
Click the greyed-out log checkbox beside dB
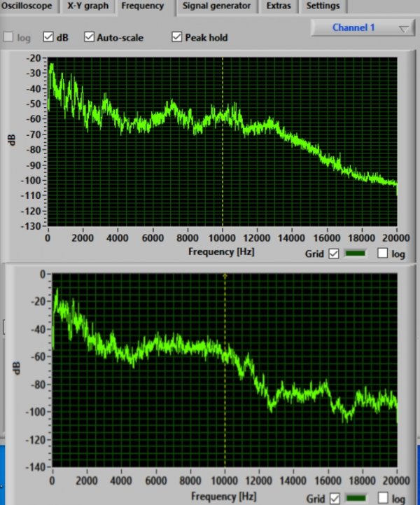pos(8,37)
